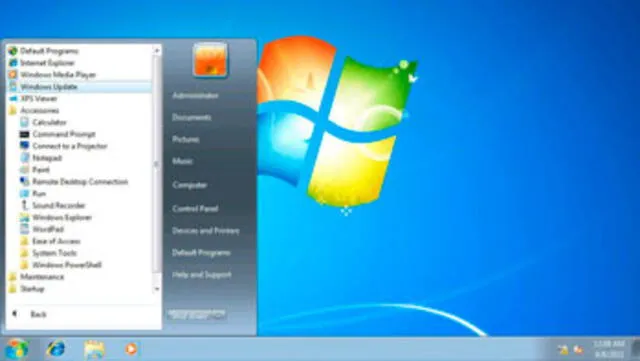
Task: Open the Command Prompt icon
Action: pyautogui.click(x=24, y=134)
